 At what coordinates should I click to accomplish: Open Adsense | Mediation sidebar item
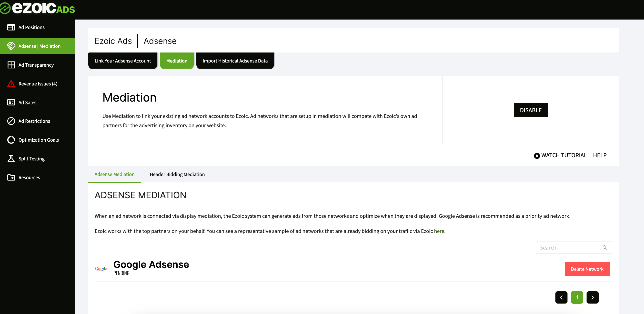coord(38,46)
